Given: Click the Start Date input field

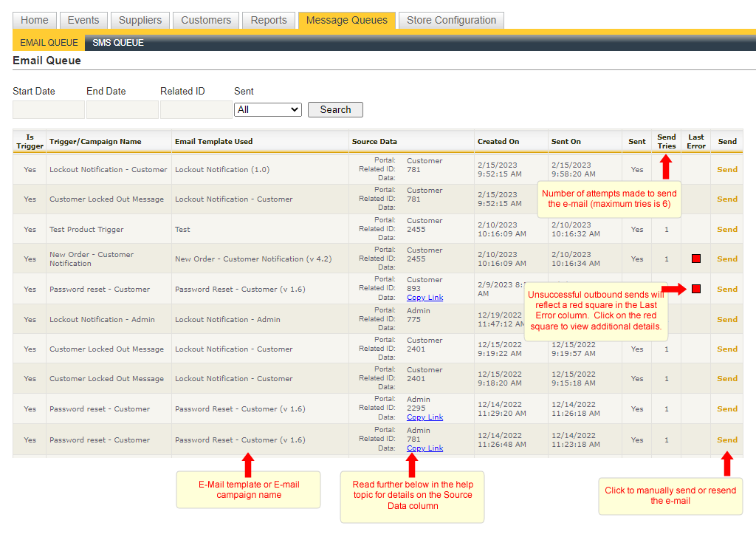Looking at the screenshot, I should [48, 109].
